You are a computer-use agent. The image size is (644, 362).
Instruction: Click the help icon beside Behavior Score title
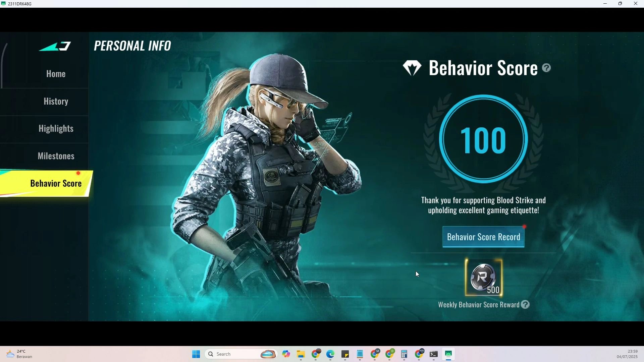pyautogui.click(x=546, y=68)
